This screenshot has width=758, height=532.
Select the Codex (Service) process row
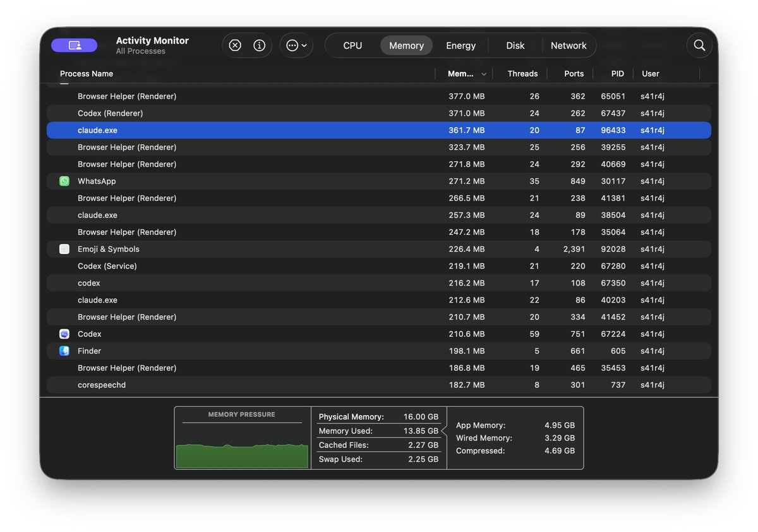[379, 266]
